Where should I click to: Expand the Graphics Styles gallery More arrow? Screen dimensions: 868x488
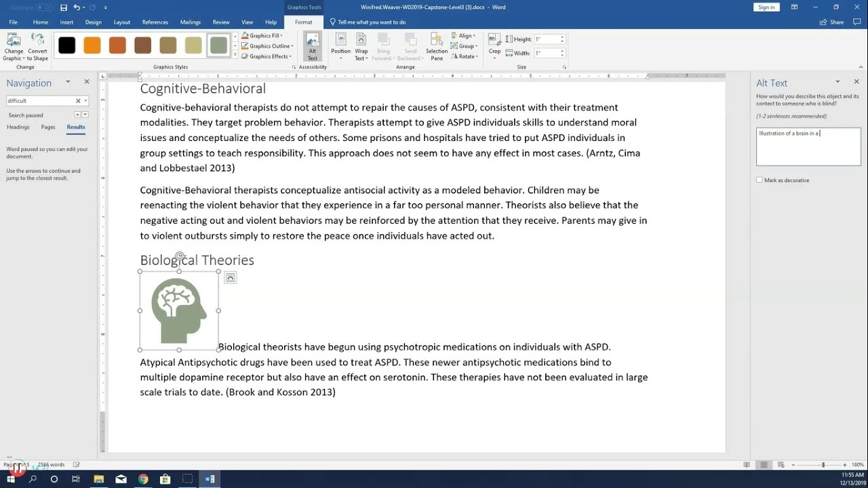tap(235, 55)
